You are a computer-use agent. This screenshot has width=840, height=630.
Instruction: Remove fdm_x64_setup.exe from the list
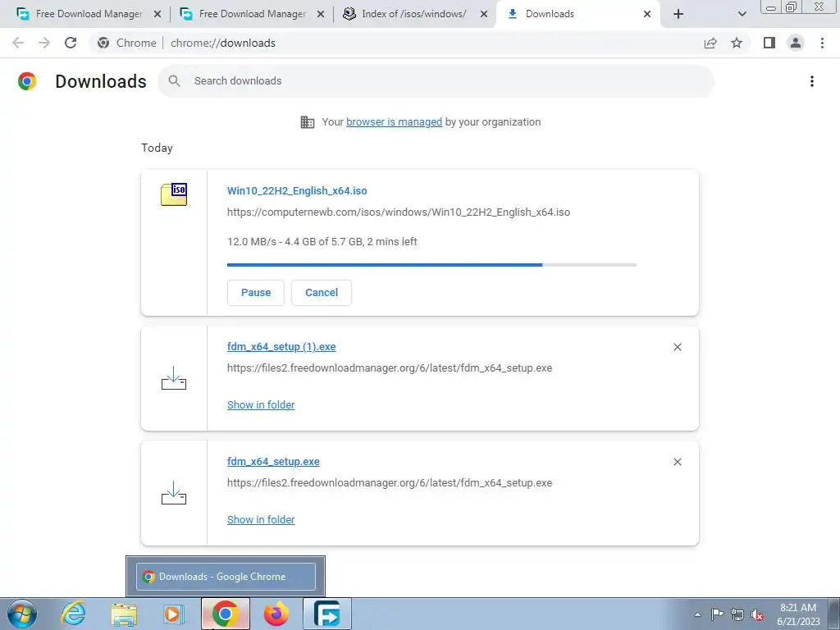677,462
